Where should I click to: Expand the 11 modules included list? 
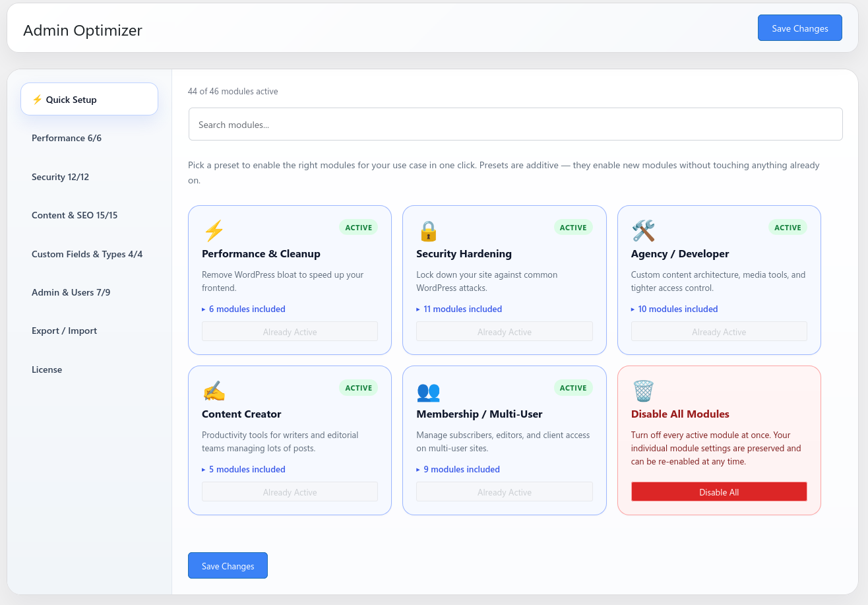click(459, 309)
